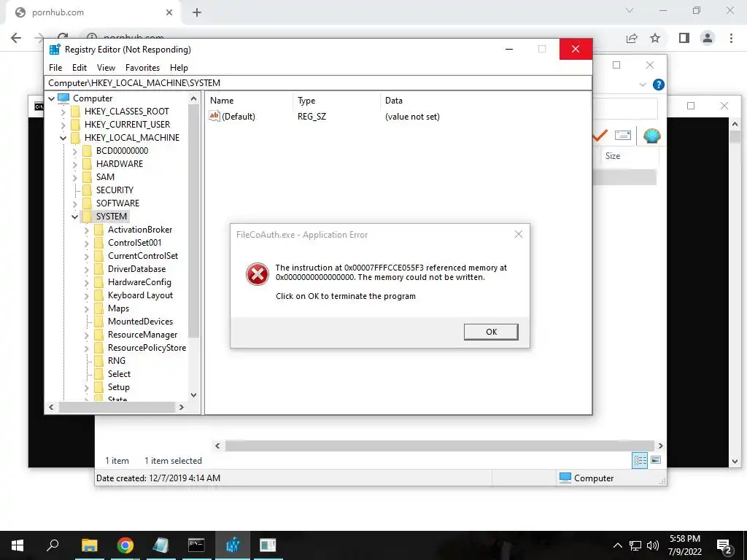
Task: Open Help in the File Explorer window
Action: (659, 85)
